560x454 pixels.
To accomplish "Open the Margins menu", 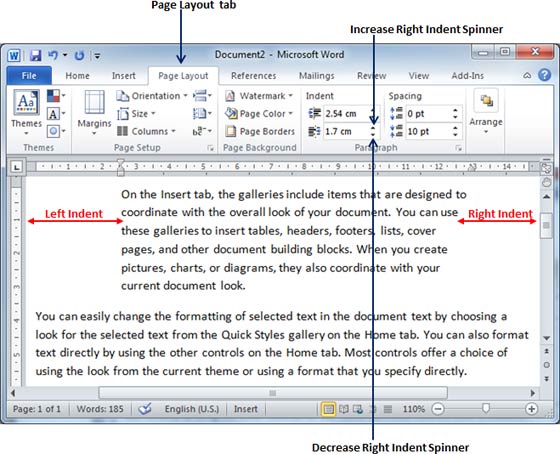I will tap(94, 112).
